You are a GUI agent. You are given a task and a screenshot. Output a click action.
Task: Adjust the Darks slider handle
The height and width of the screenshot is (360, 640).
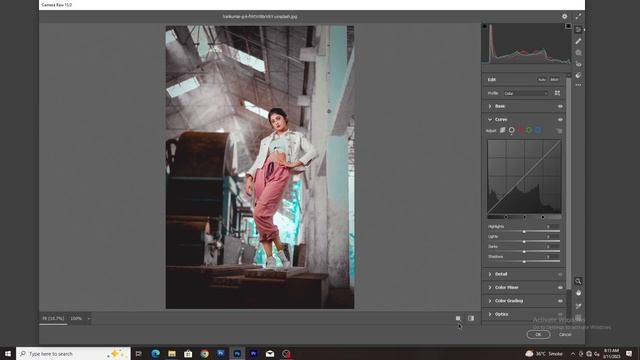pos(524,251)
